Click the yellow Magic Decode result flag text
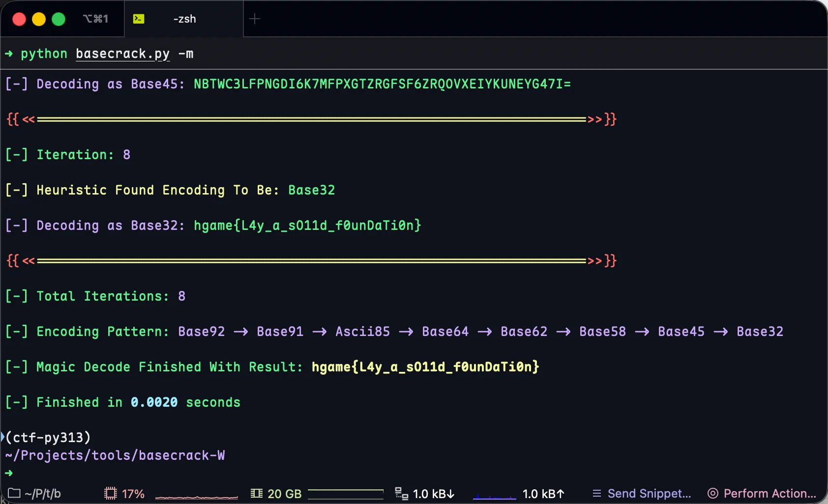Image resolution: width=828 pixels, height=504 pixels. [x=425, y=367]
